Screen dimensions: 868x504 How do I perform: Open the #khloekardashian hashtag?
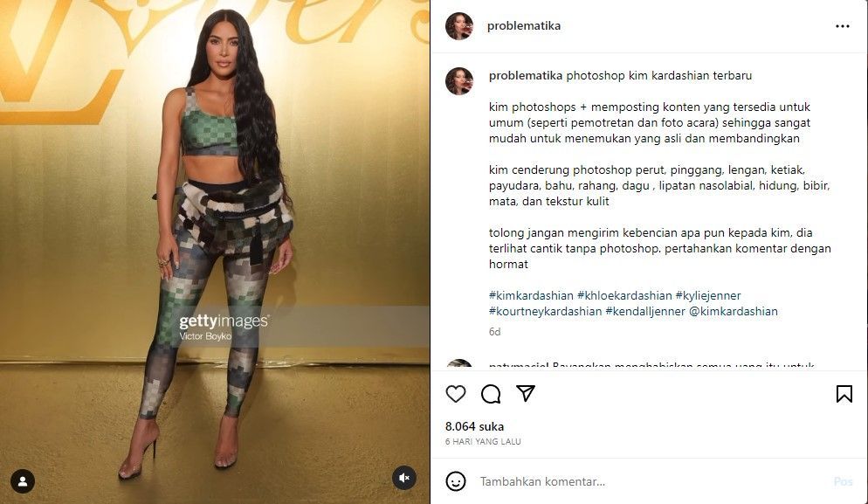click(624, 296)
